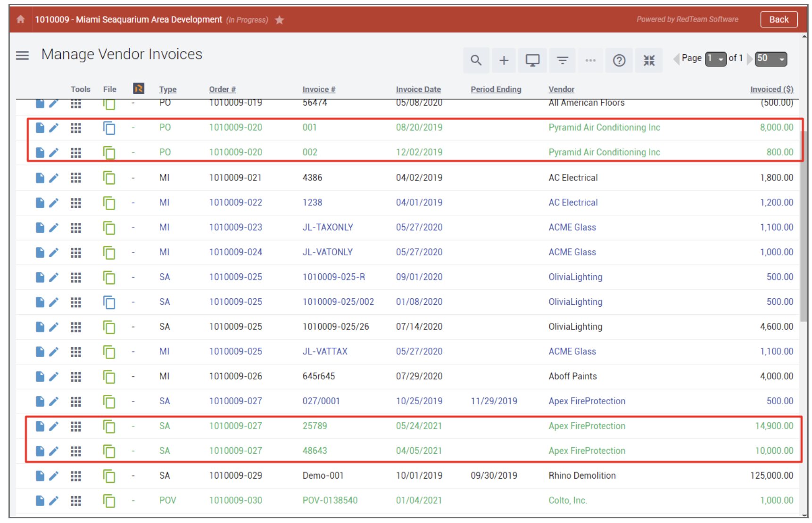Select the 11/29/2019 period ending date

click(x=494, y=401)
